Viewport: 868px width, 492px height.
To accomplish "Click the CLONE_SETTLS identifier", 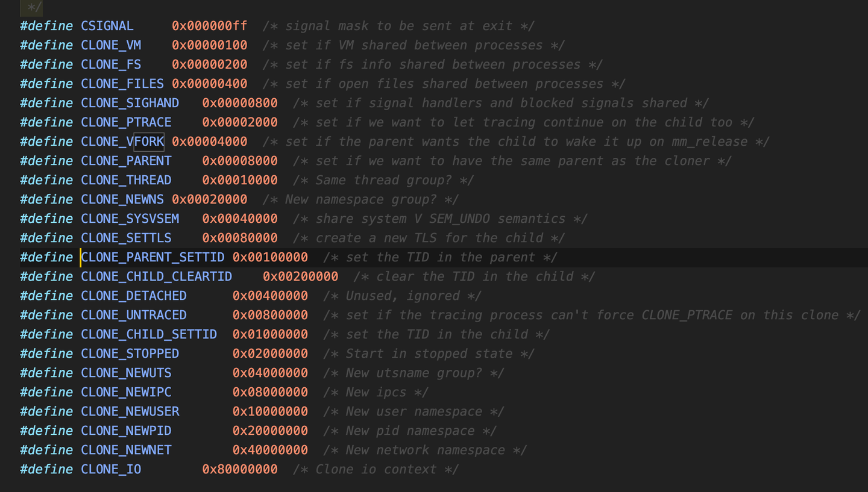I will pyautogui.click(x=126, y=238).
